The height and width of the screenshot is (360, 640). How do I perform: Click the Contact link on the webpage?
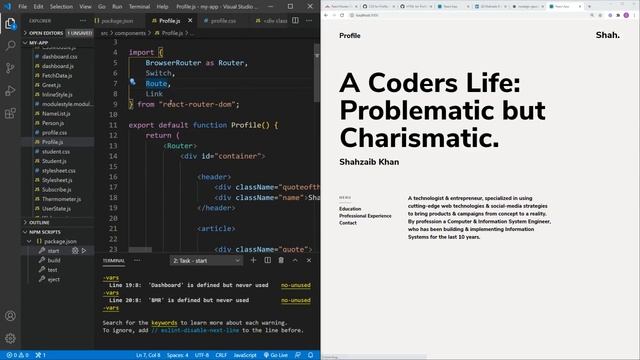348,223
